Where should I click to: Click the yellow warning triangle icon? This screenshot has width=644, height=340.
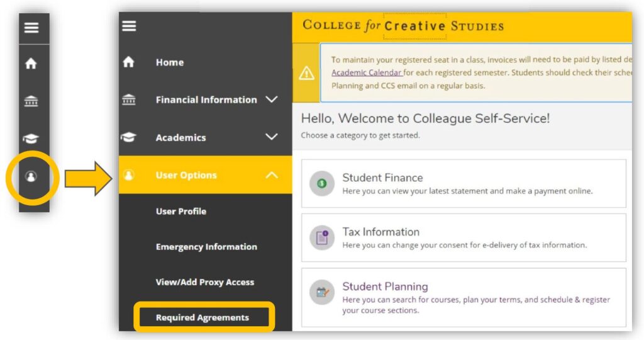[306, 74]
